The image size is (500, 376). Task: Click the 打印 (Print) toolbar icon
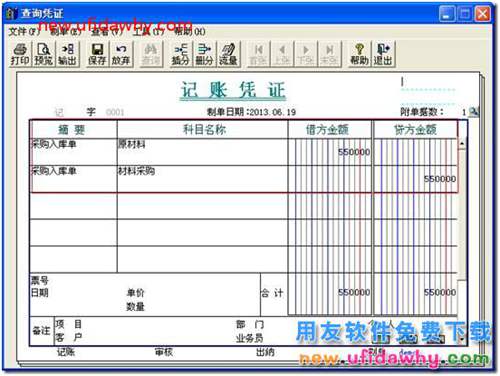pos(20,54)
